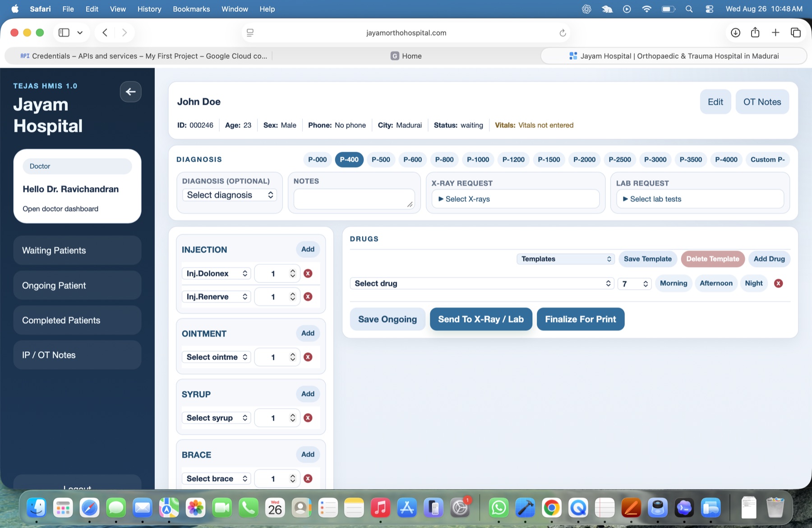The width and height of the screenshot is (812, 528).
Task: Open Spotlight search in menu bar
Action: tap(689, 9)
